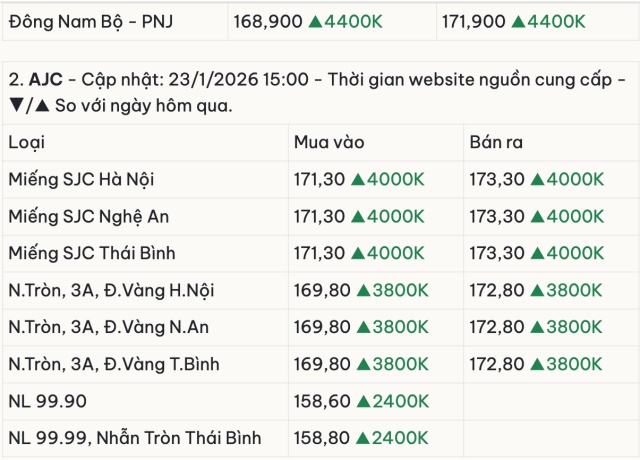Click the NL 99.90 row label
Viewport: 640px width, 460px height.
(x=48, y=401)
